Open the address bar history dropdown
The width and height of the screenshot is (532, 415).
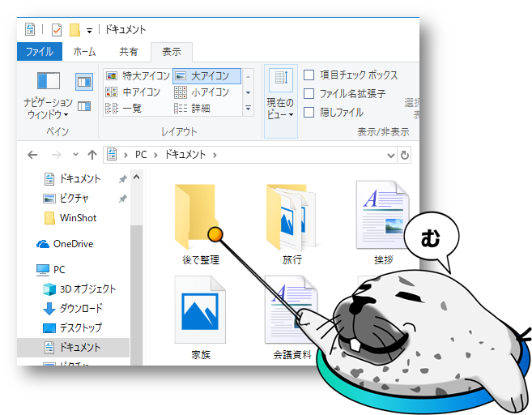[x=391, y=155]
